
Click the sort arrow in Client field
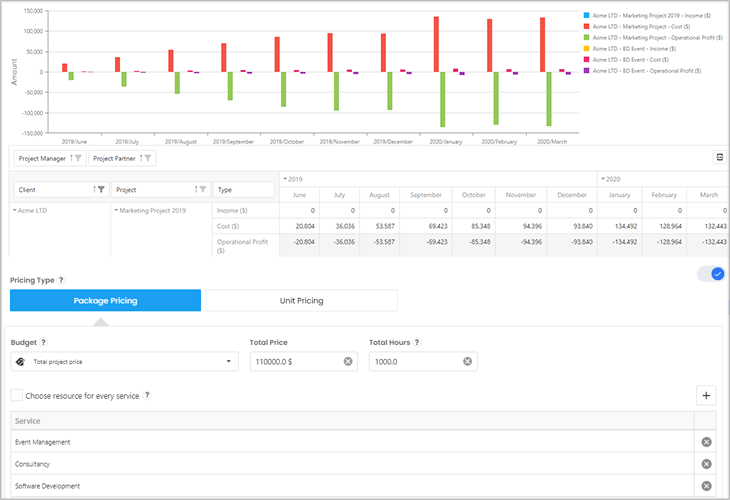pos(95,189)
